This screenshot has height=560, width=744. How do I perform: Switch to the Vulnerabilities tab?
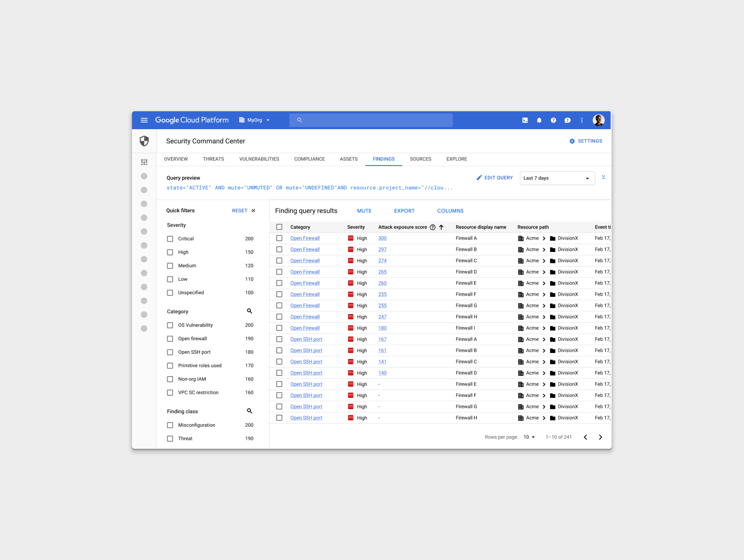pos(259,159)
